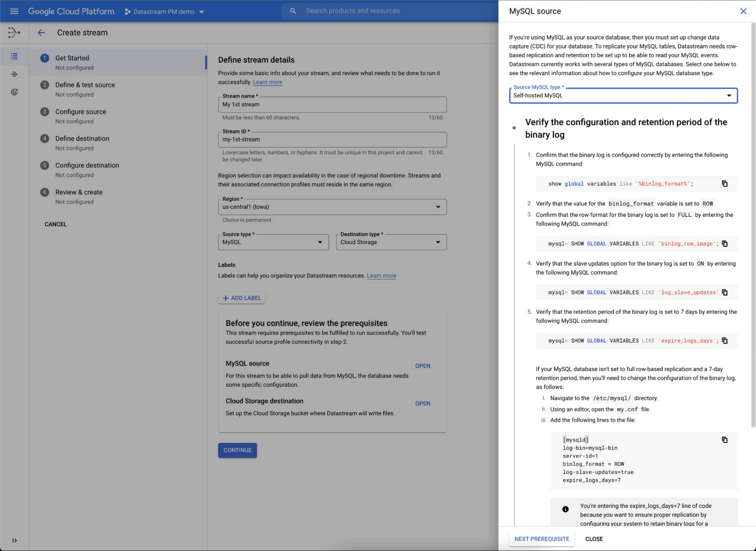Open the MySQL source prerequisites
The height and width of the screenshot is (551, 756).
pyautogui.click(x=423, y=365)
